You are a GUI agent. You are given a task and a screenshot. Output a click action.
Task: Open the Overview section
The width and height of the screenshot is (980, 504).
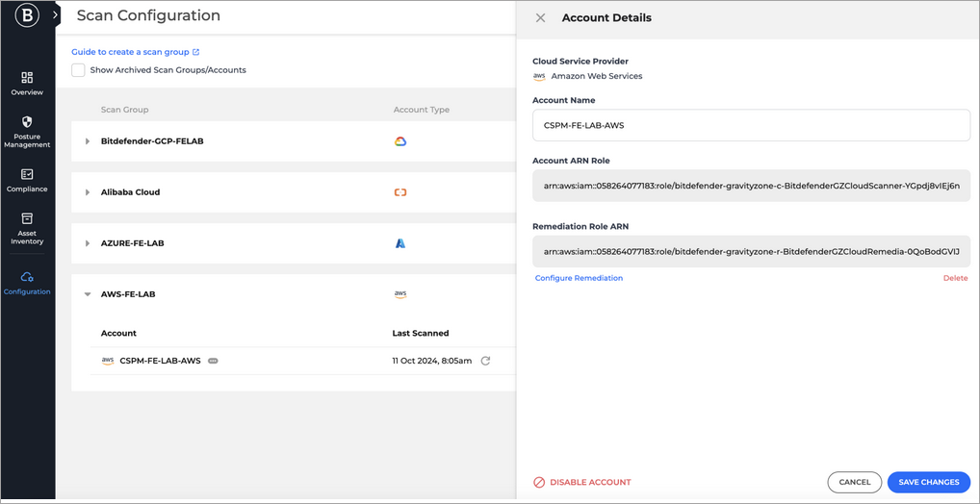tap(27, 84)
